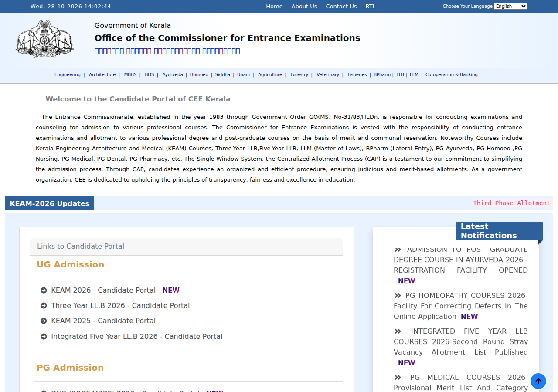Click arrow icon beside Integrated Five Year LL.B
Viewport: 558px width, 392px height.
[44, 337]
